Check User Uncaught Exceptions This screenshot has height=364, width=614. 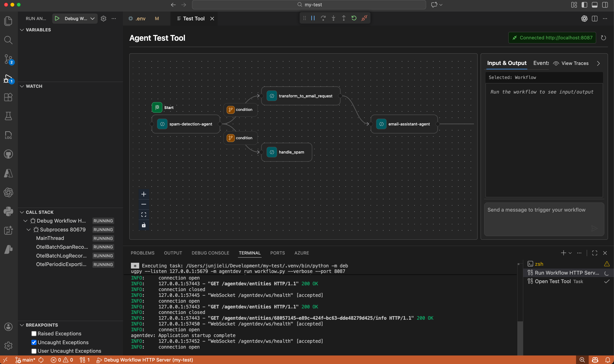coord(34,351)
